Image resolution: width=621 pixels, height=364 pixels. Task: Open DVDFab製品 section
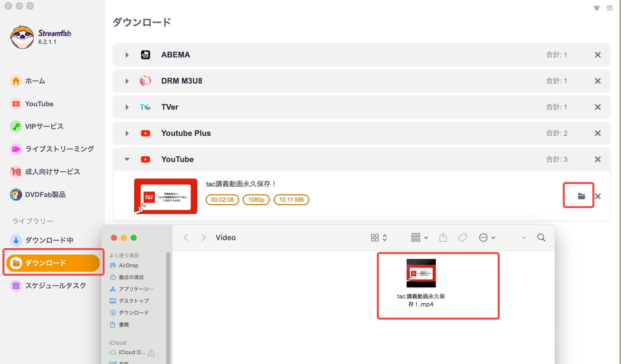(38, 195)
